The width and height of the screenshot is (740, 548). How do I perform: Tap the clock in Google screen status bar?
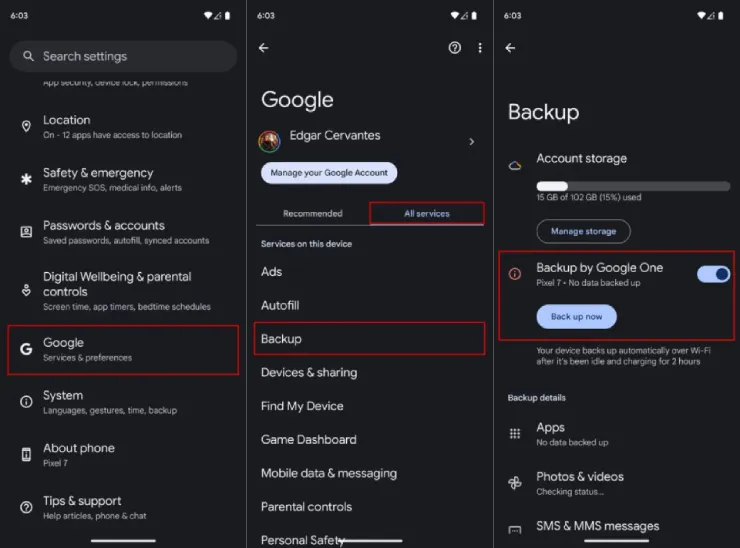click(x=266, y=16)
